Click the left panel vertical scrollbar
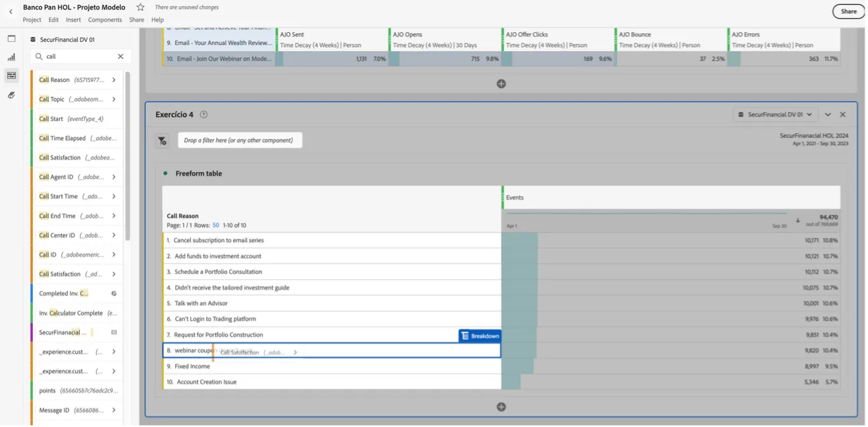This screenshot has width=868, height=427. tap(127, 155)
